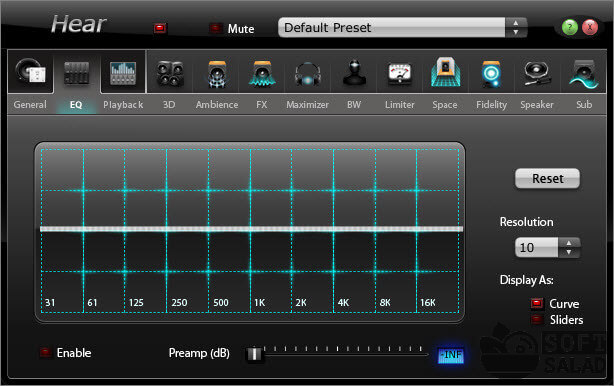Select Curve display mode

(537, 303)
